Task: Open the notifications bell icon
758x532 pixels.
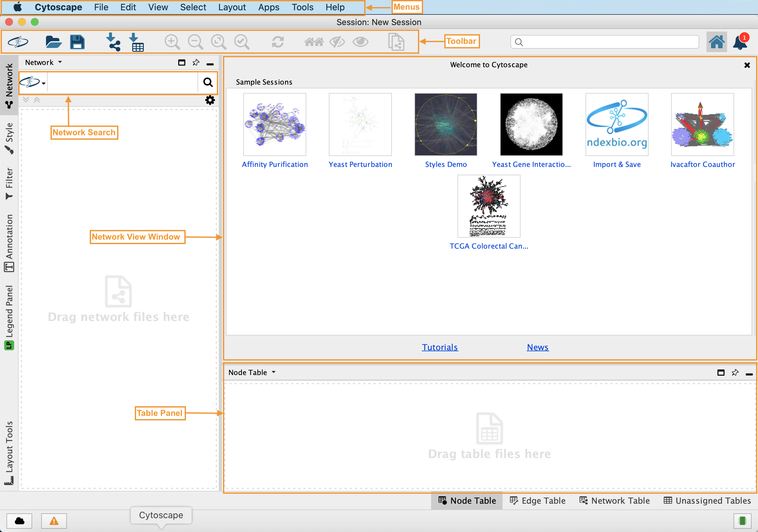Action: coord(740,42)
